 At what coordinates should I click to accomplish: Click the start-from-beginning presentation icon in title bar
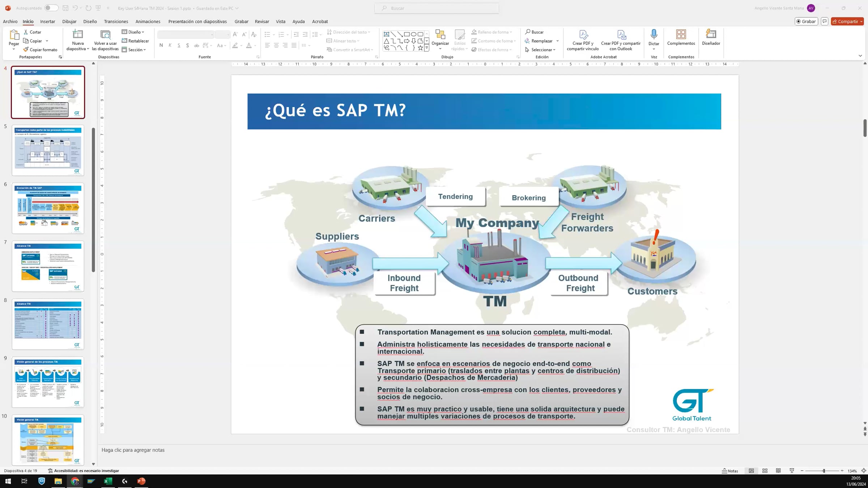[x=98, y=8]
